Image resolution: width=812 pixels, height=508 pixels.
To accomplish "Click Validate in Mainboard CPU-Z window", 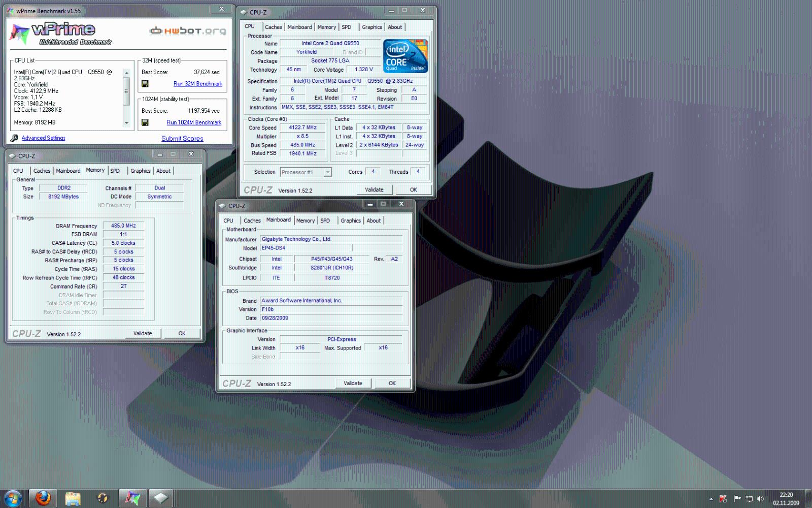I will click(x=353, y=384).
